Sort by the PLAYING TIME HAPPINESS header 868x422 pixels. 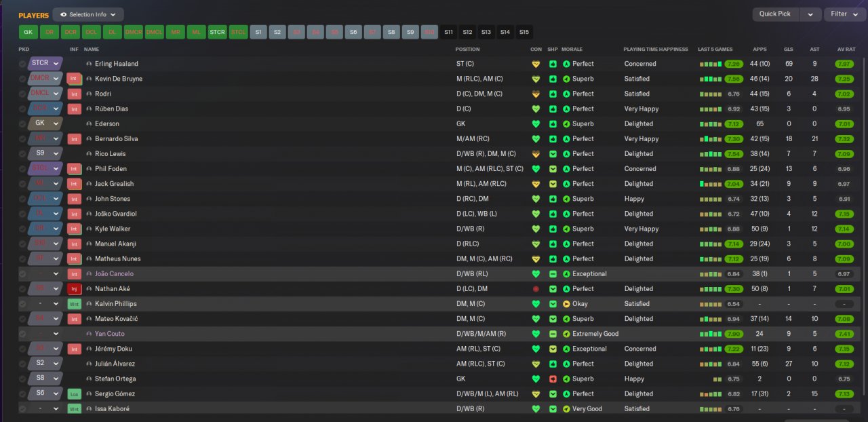(x=656, y=50)
